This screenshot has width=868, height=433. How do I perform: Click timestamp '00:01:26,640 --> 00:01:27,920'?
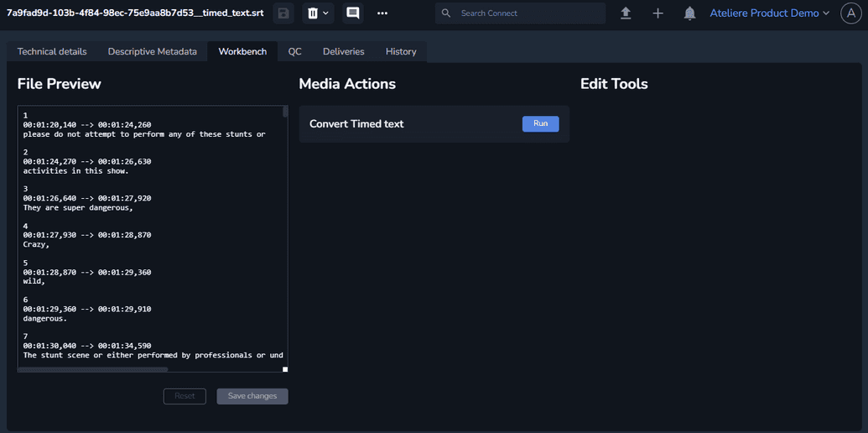pyautogui.click(x=87, y=198)
